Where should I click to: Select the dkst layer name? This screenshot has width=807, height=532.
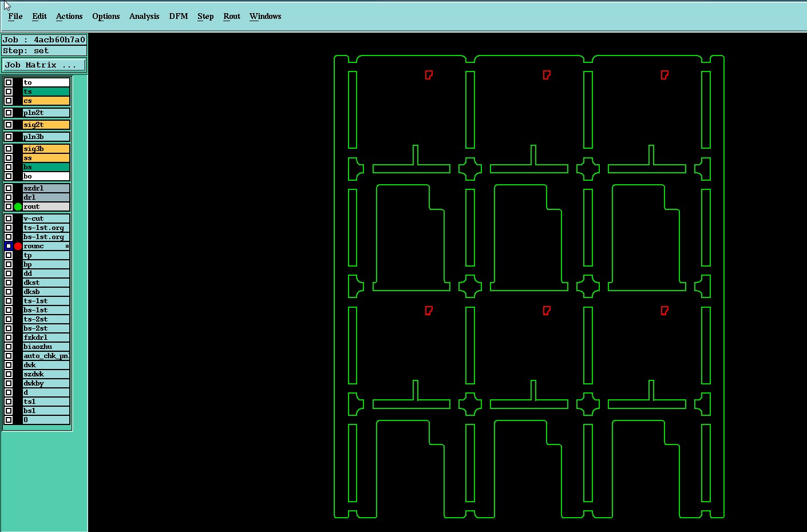pyautogui.click(x=46, y=283)
